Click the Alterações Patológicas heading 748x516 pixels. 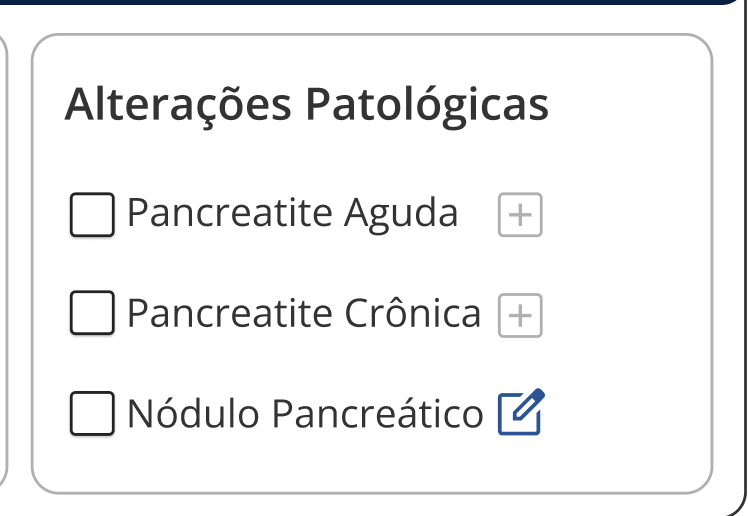[x=307, y=105]
